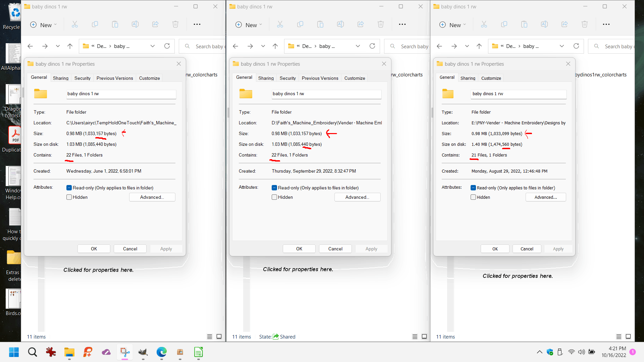Toggle Hidden checkbox in middle Properties dialog

[274, 197]
